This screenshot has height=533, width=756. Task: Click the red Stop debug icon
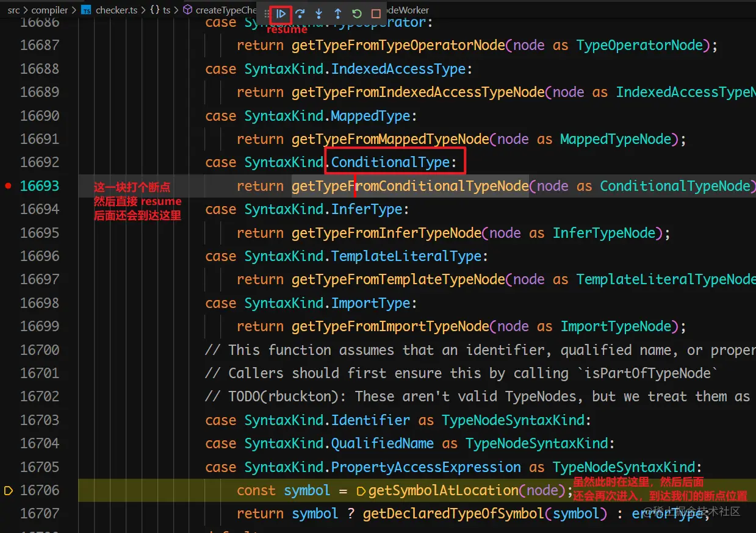coord(376,13)
